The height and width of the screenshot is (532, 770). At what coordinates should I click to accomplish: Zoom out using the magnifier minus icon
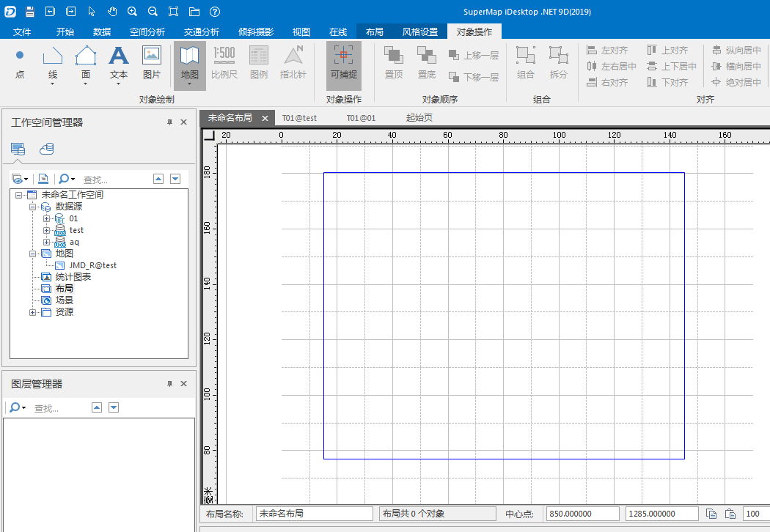[x=153, y=11]
